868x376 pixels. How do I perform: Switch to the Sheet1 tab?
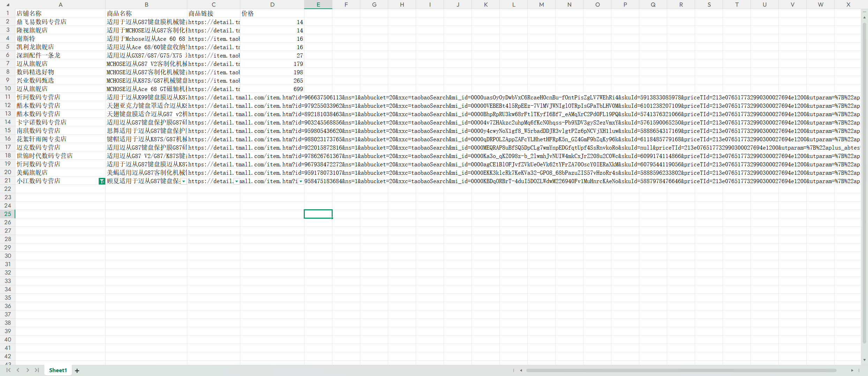(x=58, y=370)
